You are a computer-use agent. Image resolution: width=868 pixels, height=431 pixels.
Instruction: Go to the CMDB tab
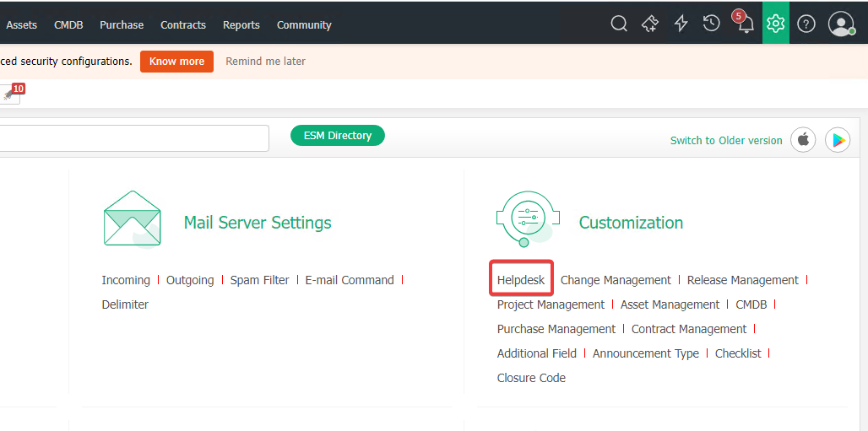[x=68, y=24]
